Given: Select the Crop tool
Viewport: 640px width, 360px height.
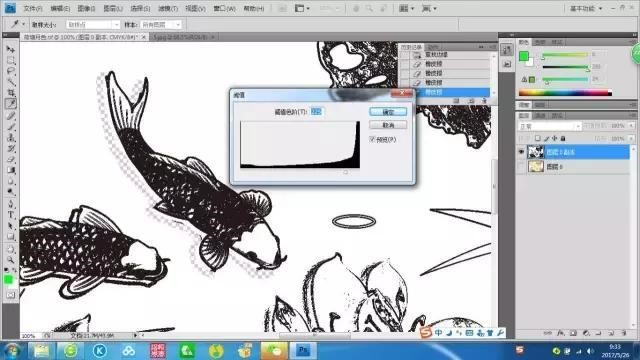Looking at the screenshot, I should click(x=11, y=93).
